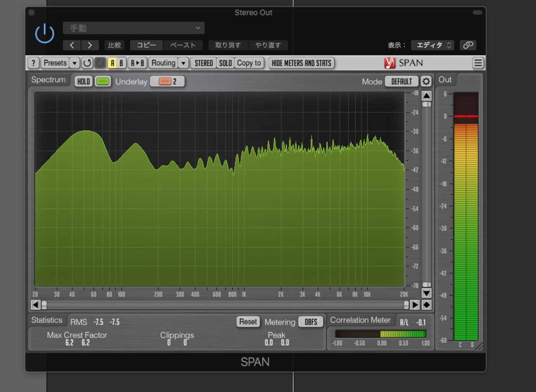
Task: Open the Routing menu button
Action: click(x=163, y=63)
